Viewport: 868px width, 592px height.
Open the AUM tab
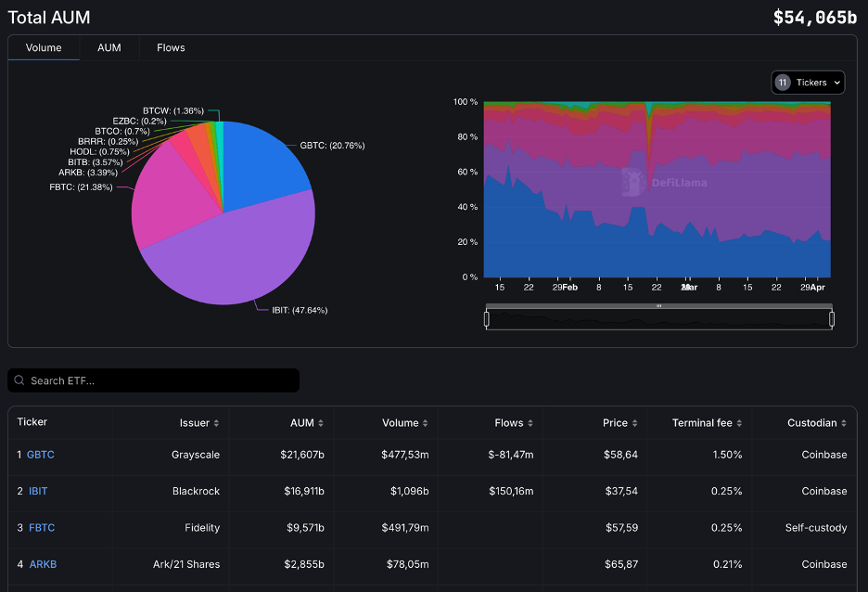(109, 47)
